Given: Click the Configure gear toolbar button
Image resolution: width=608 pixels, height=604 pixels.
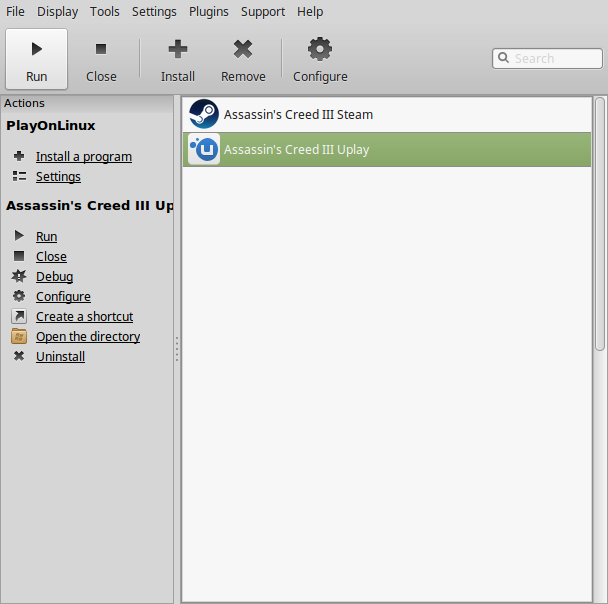Looking at the screenshot, I should [320, 59].
